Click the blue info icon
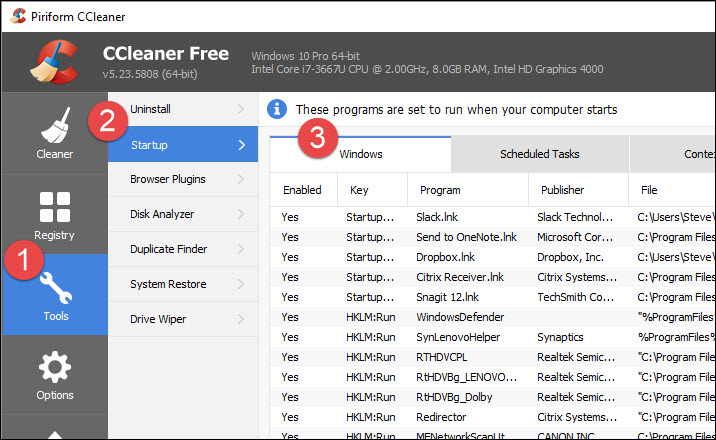Screen dimensions: 716x440 tap(277, 110)
